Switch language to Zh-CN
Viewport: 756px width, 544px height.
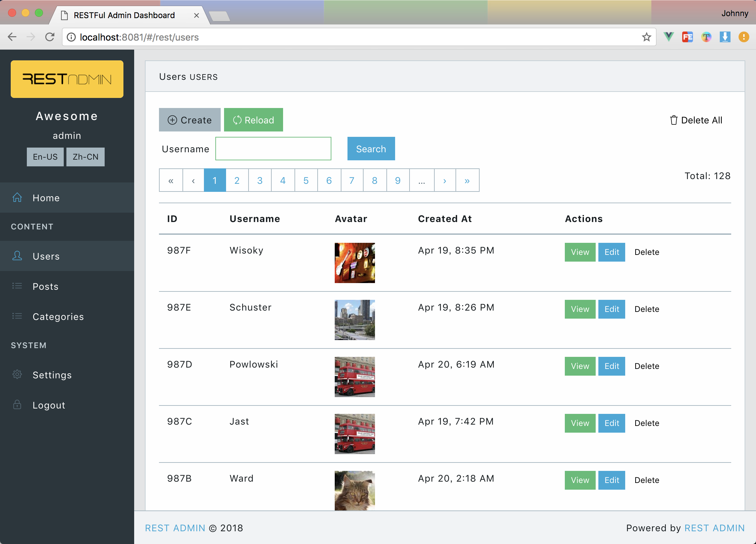[x=86, y=157]
